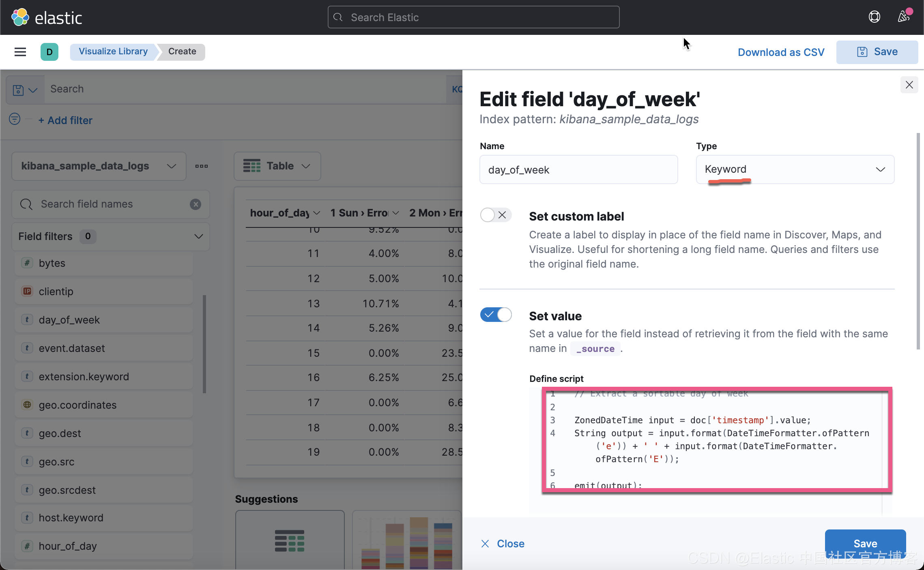Open the newsfeed celebration icon
Image resolution: width=924 pixels, height=570 pixels.
(903, 17)
